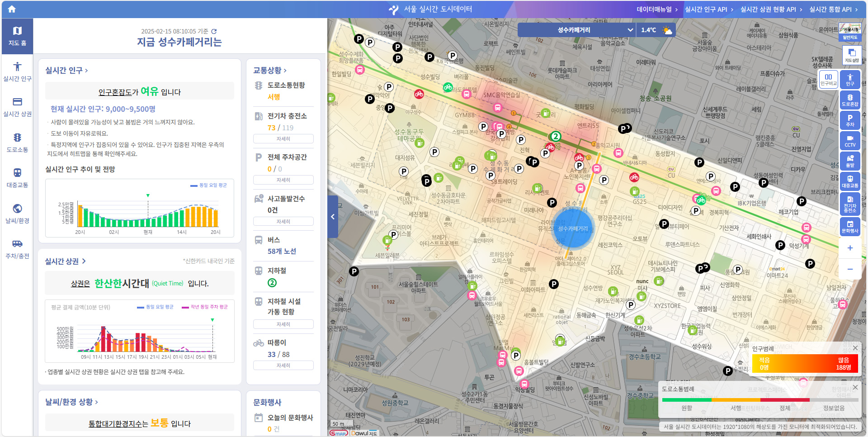
Task: Switch to 실시간 상권 sidebar tab
Action: pyautogui.click(x=17, y=107)
